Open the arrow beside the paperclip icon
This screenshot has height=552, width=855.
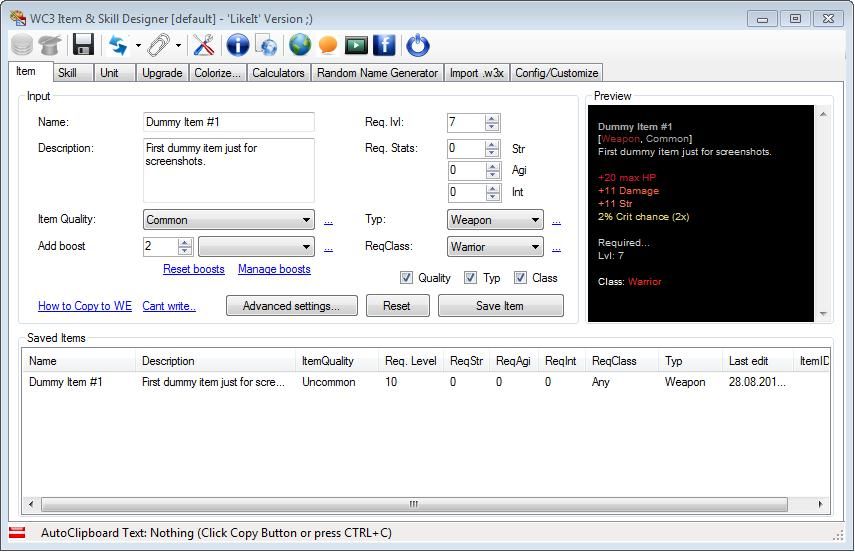click(x=178, y=46)
